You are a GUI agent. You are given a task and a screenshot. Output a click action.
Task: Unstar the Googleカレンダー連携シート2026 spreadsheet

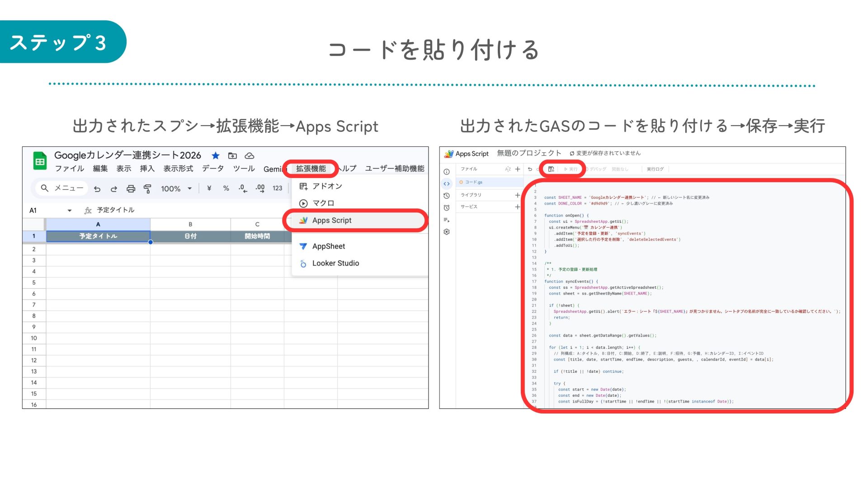216,155
